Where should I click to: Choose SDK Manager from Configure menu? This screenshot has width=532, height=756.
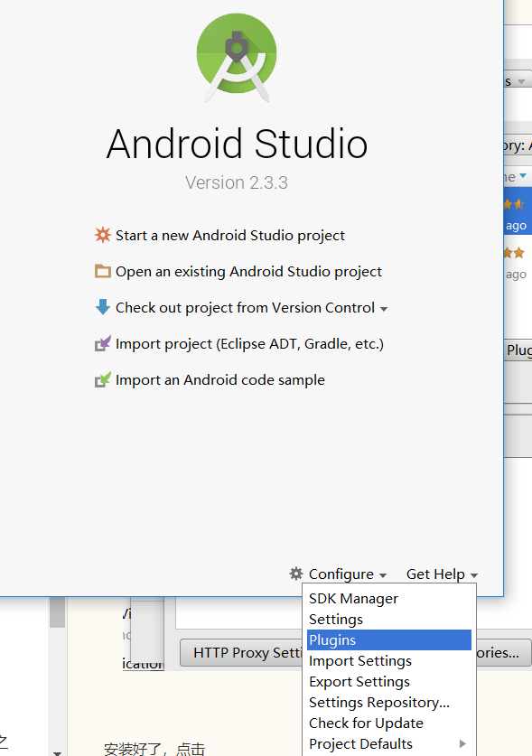tap(389, 598)
